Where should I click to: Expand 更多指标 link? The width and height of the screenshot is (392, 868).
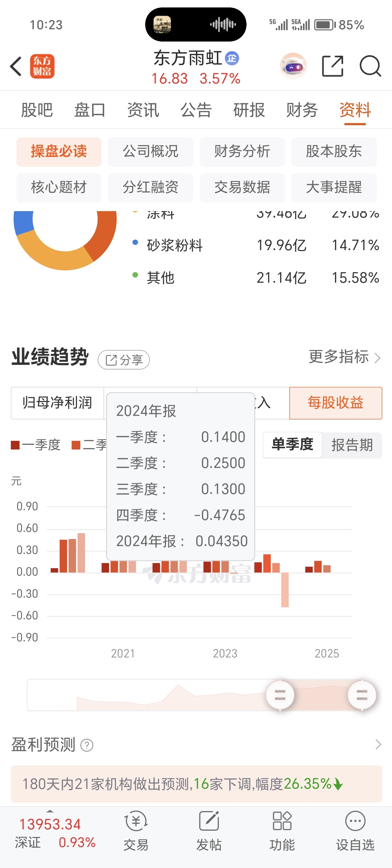[x=345, y=357]
